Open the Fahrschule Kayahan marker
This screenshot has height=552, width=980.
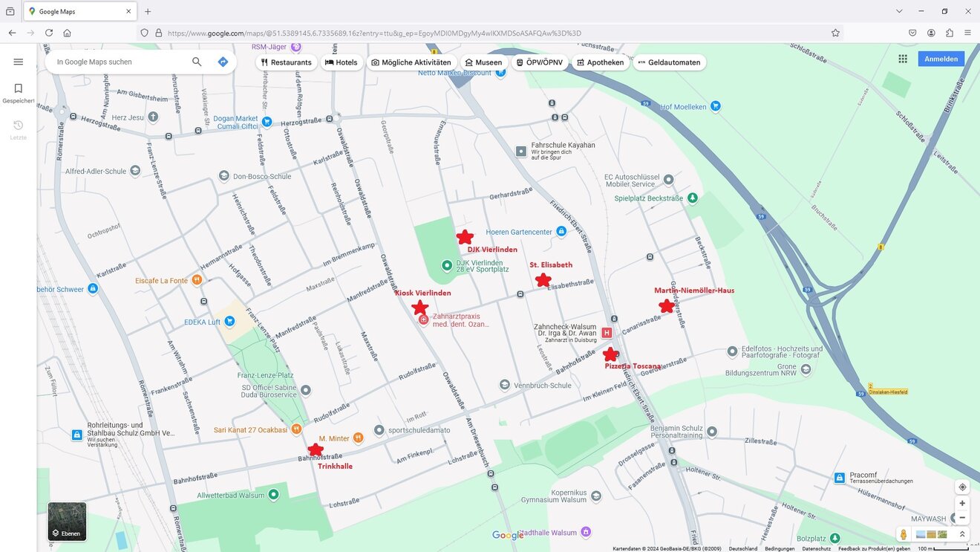coord(521,151)
